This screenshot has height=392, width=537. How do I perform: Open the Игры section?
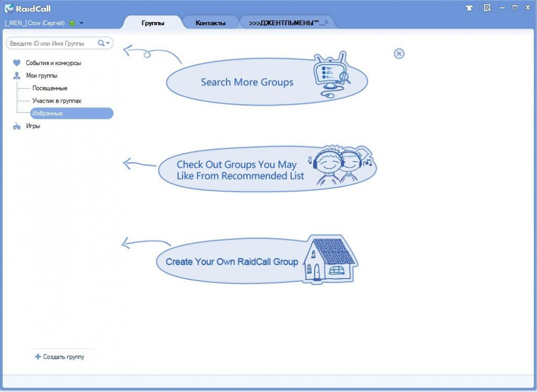coord(33,126)
